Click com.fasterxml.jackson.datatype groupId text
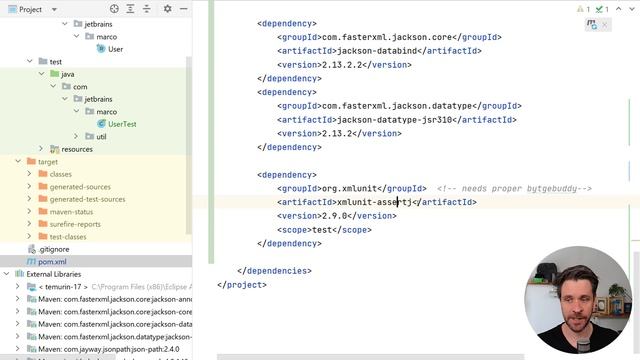640x360 pixels. tap(397, 106)
